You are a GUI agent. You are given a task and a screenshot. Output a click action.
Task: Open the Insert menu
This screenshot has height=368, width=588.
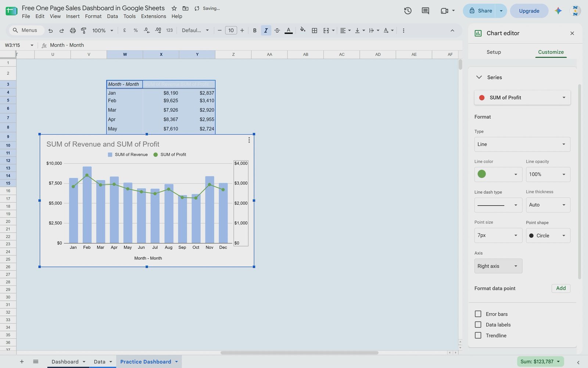(x=73, y=16)
